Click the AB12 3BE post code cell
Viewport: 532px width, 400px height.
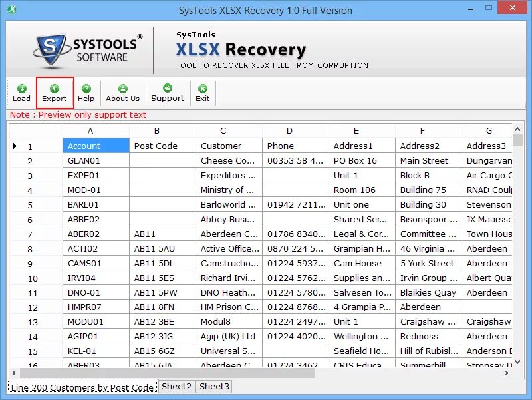click(x=162, y=322)
